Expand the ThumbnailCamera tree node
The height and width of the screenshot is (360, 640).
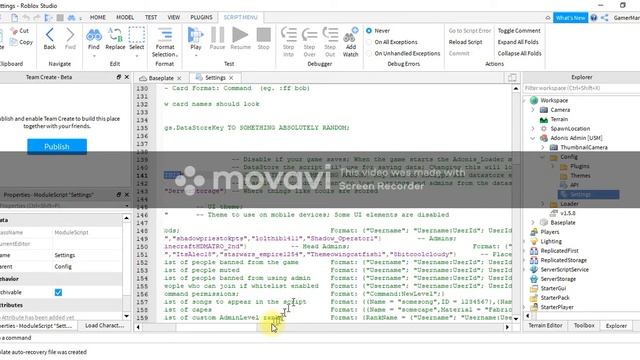click(542, 147)
